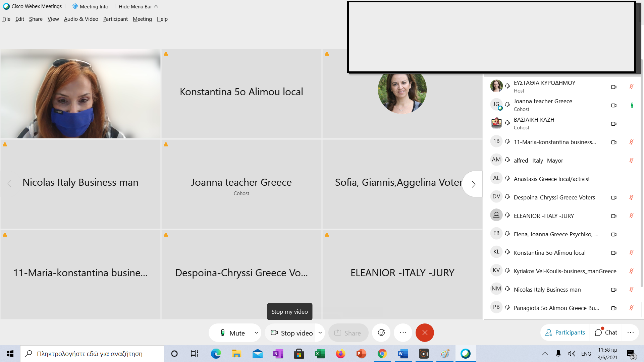Viewport: 644px width, 362px height.
Task: Open the Chat panel
Action: tap(606, 333)
